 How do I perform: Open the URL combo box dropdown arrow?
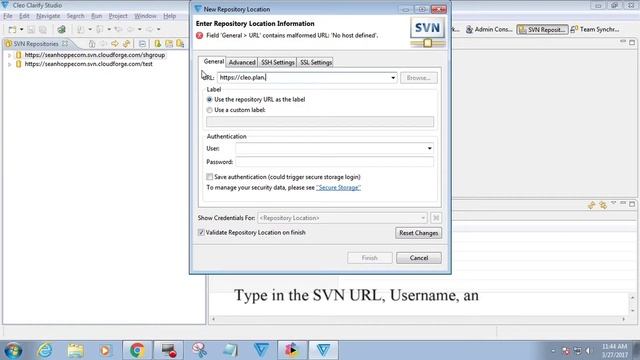click(x=393, y=78)
